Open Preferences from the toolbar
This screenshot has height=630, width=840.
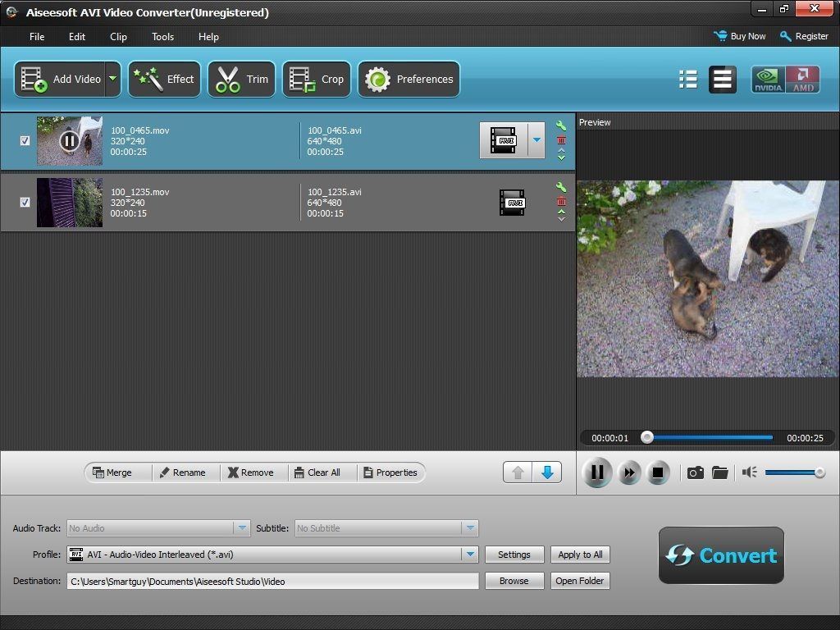click(409, 80)
